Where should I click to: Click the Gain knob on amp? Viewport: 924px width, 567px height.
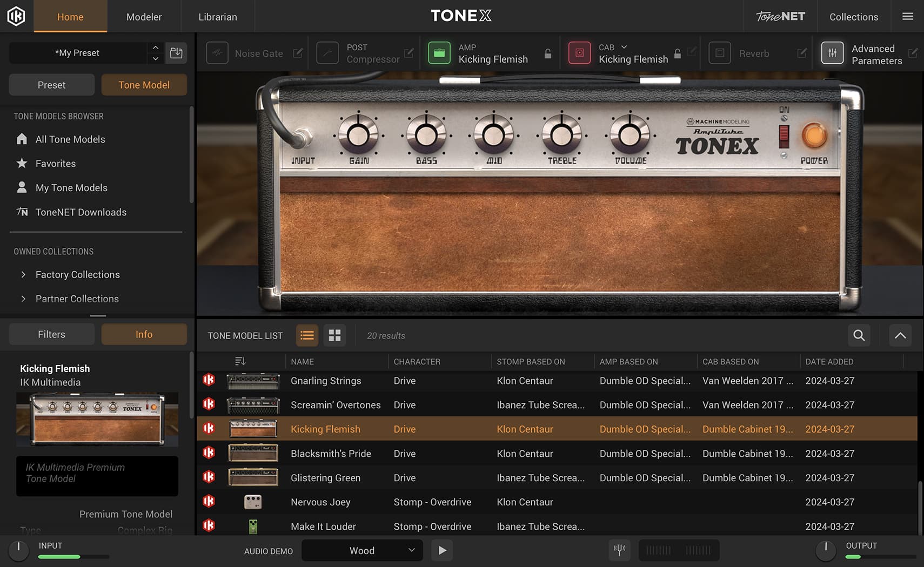[359, 135]
